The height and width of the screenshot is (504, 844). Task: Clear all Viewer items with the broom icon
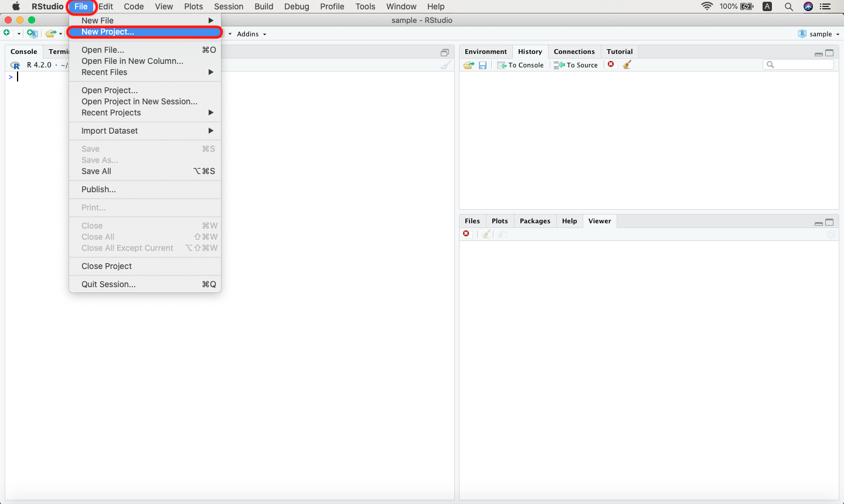point(486,234)
